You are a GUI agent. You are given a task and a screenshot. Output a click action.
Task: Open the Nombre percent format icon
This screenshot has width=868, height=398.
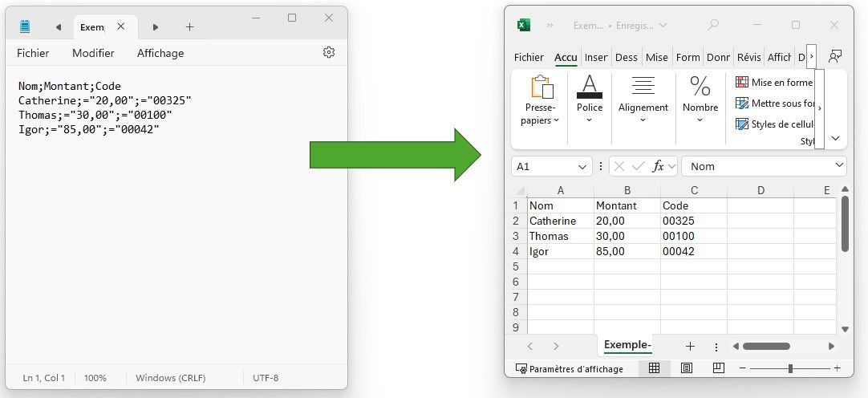[x=700, y=87]
